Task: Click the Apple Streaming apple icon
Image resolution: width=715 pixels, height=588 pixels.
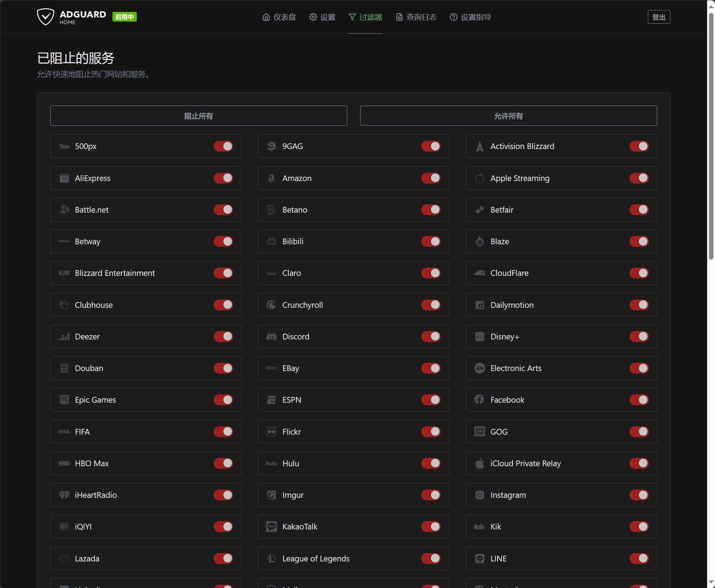Action: 480,178
